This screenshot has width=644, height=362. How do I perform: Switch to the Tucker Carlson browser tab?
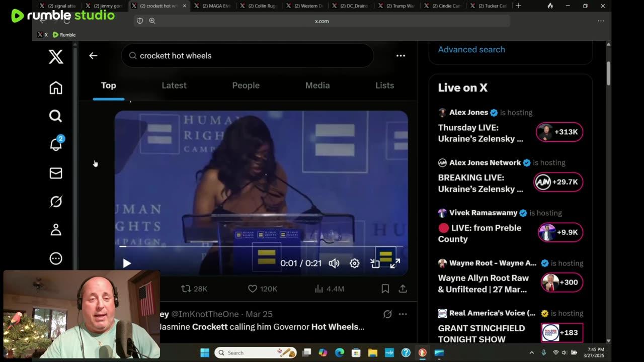tap(488, 6)
